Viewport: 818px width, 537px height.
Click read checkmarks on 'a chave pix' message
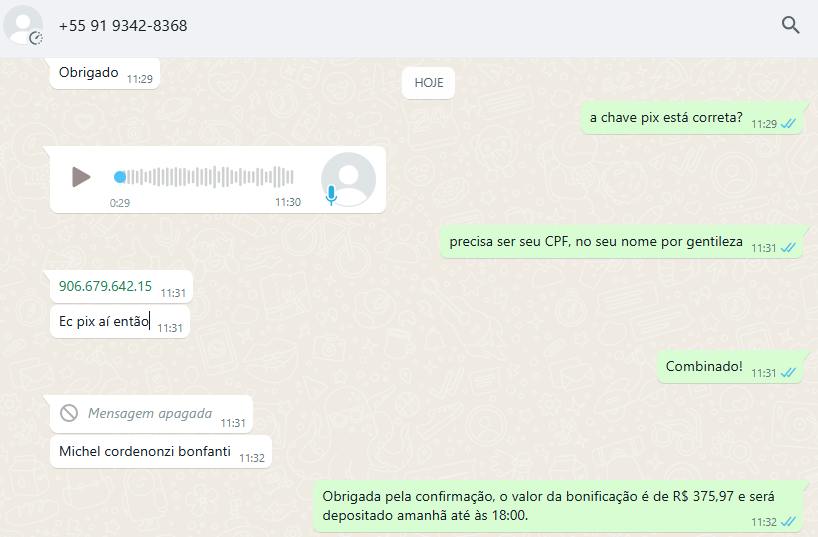(x=788, y=124)
